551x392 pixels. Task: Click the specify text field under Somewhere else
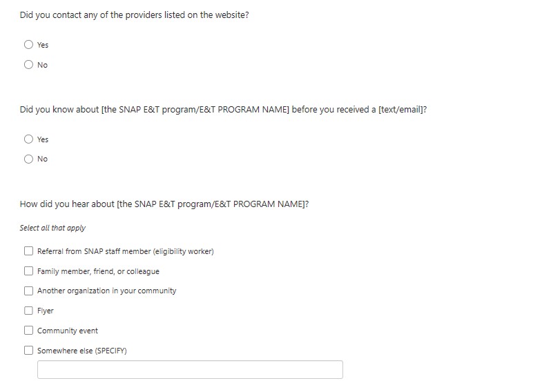click(x=190, y=370)
